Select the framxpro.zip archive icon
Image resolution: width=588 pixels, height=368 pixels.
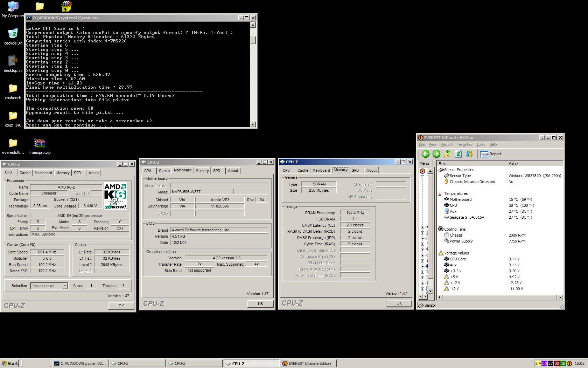coord(40,146)
